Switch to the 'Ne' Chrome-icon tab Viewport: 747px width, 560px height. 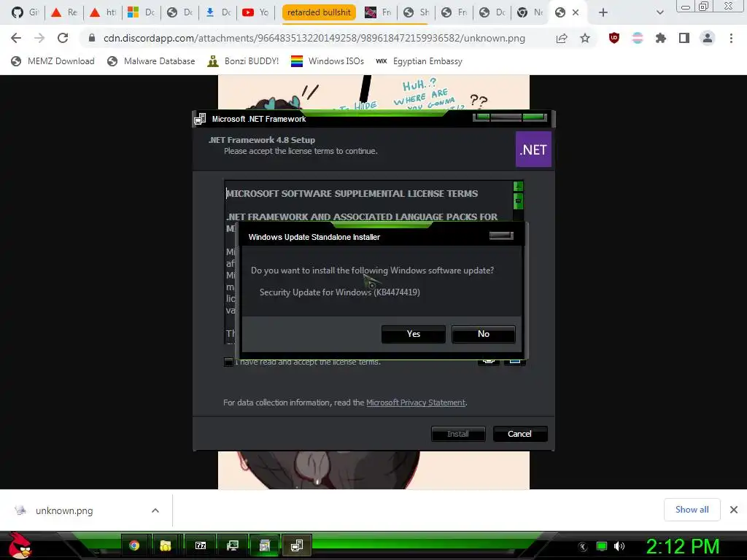[530, 13]
